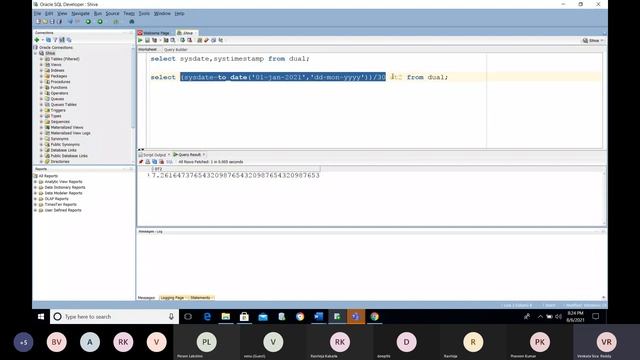
Task: Click the +5 more participants badge
Action: tap(23, 342)
